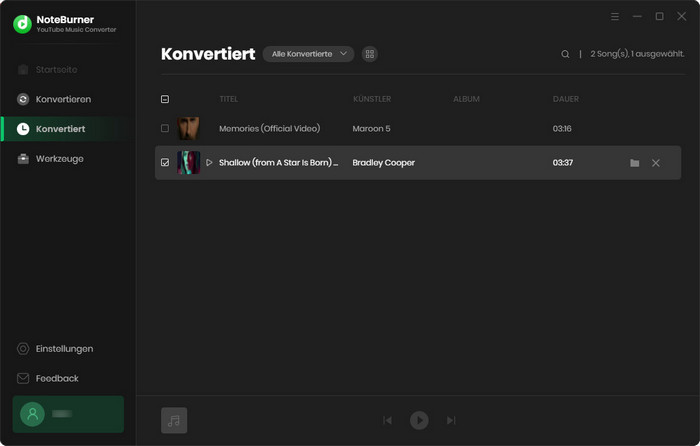Click the artist name Bradley Cooper
The height and width of the screenshot is (446, 700).
(383, 163)
